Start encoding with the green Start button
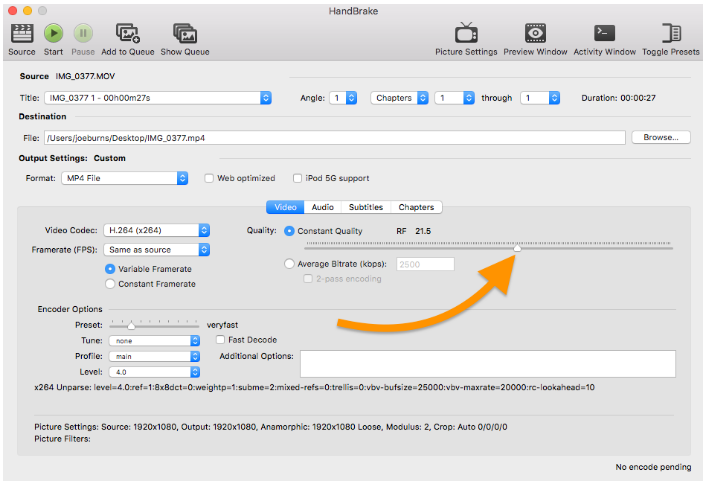 tap(54, 33)
